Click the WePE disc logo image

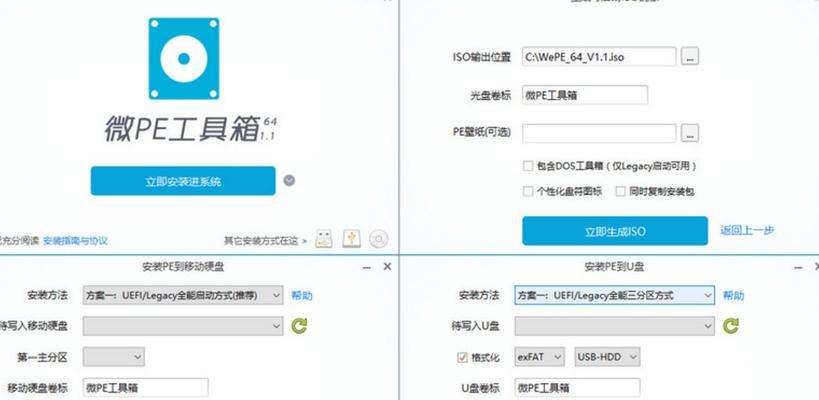click(184, 58)
